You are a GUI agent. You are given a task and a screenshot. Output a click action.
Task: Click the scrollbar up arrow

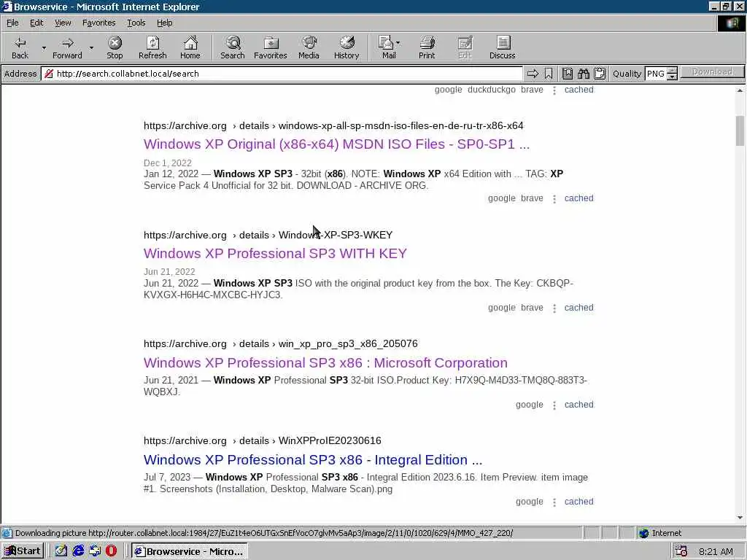pyautogui.click(x=740, y=90)
